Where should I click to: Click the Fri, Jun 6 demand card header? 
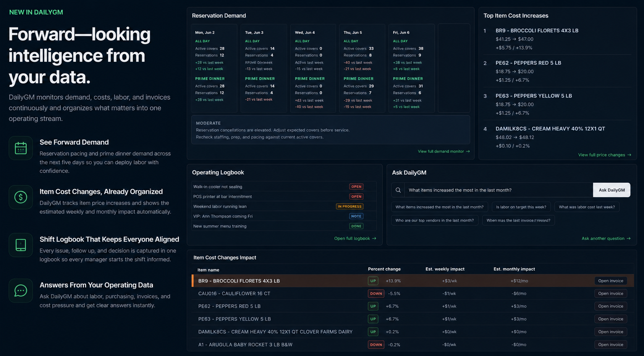pyautogui.click(x=401, y=33)
